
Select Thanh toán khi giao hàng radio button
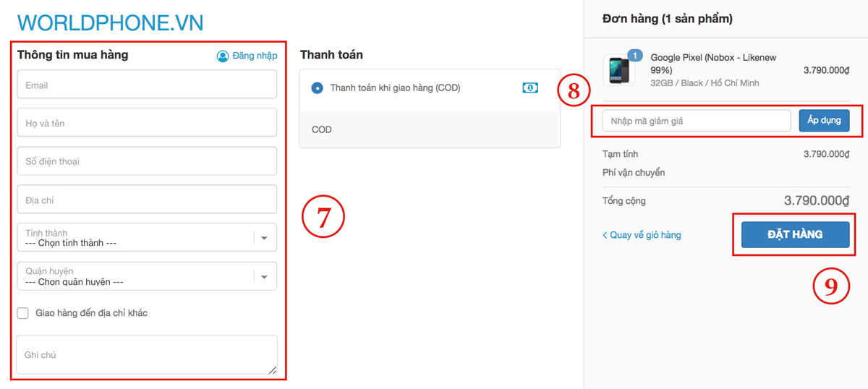tap(317, 87)
